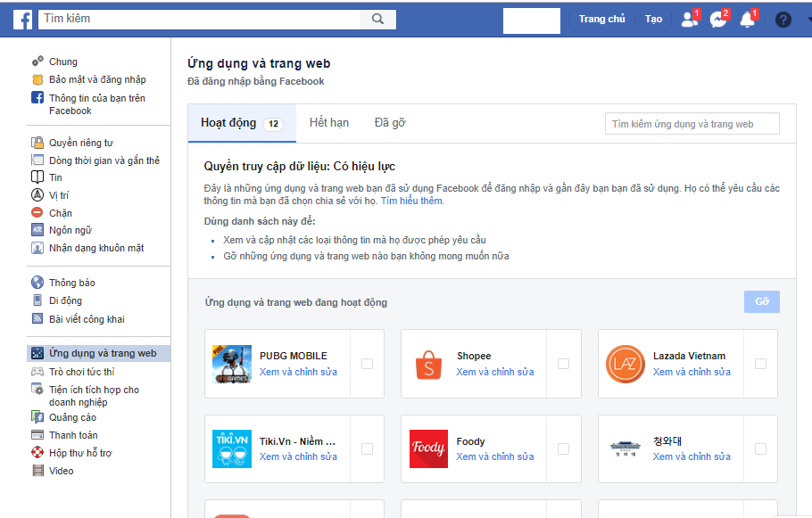Click the Shopee app logo

[x=429, y=365]
